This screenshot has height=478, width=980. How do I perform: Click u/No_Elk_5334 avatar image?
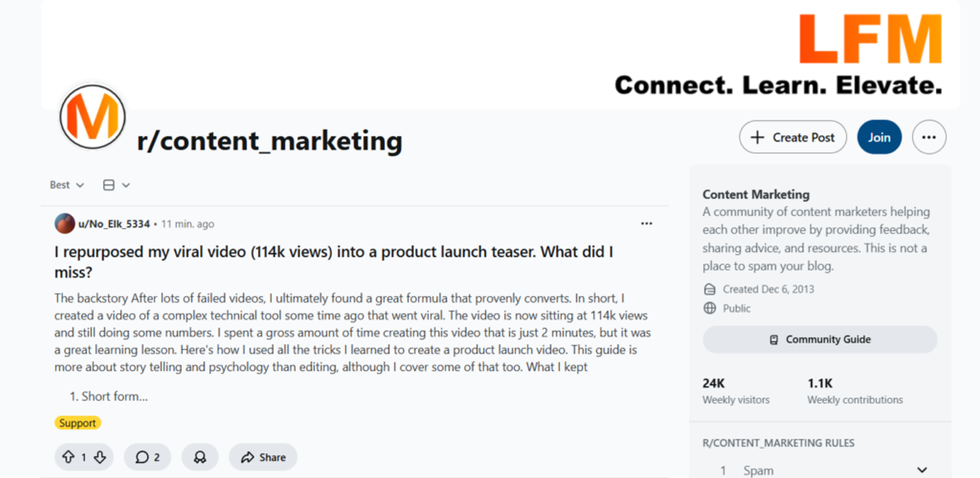coord(65,224)
